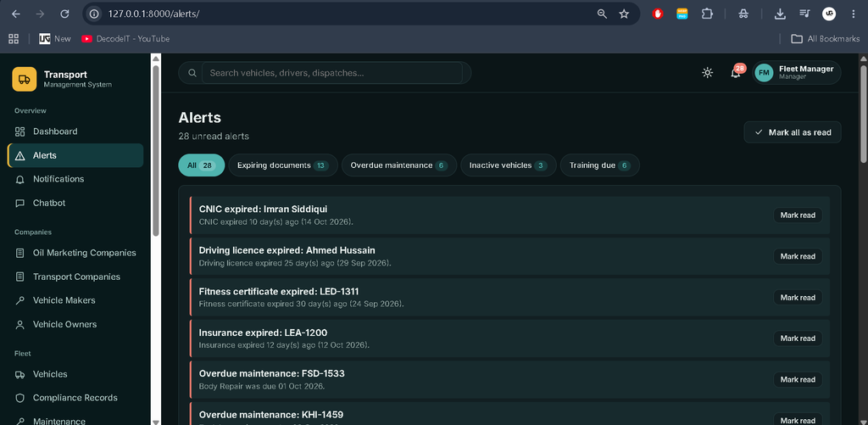Filter by Inactive vehicles tab
Image resolution: width=868 pixels, height=425 pixels.
[x=509, y=165]
